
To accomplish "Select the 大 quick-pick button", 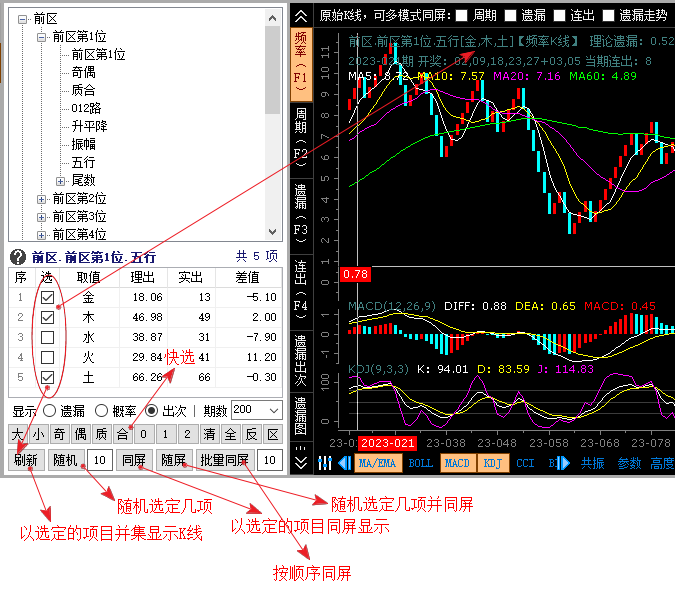I will [x=17, y=434].
